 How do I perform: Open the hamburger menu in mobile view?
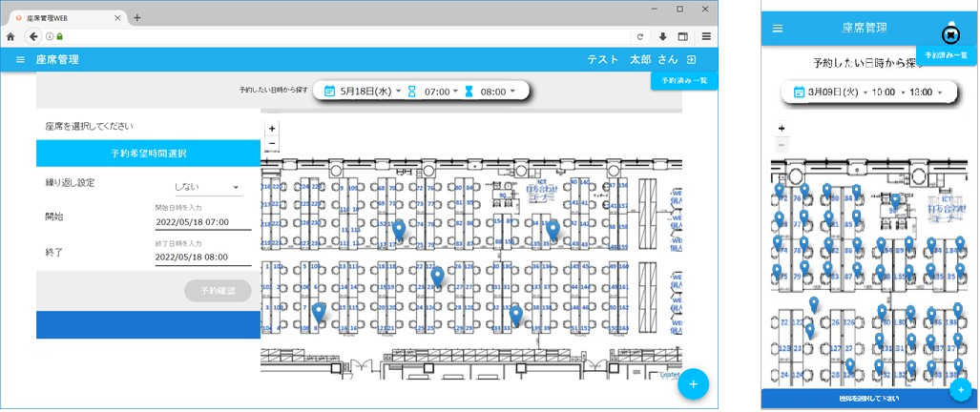778,28
